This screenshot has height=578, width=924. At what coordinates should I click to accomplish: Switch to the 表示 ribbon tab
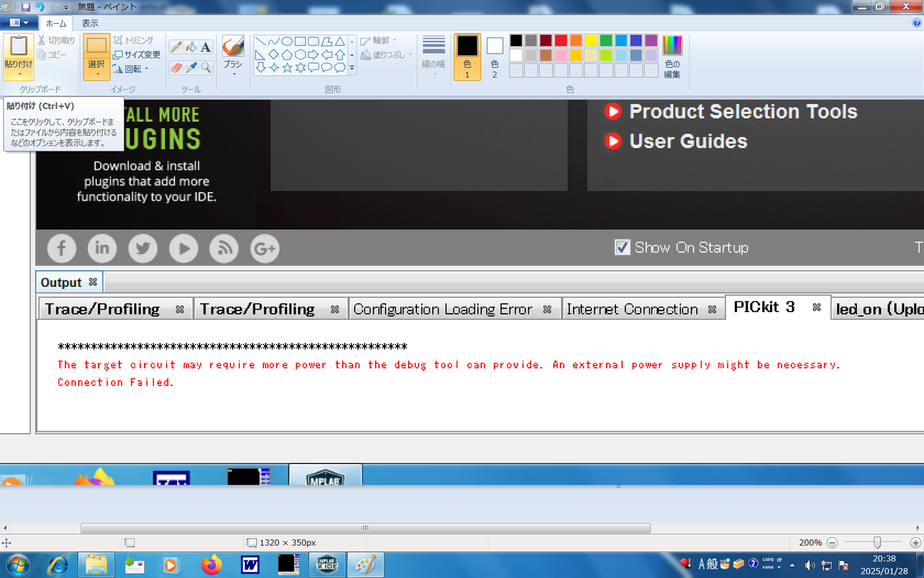tap(90, 23)
